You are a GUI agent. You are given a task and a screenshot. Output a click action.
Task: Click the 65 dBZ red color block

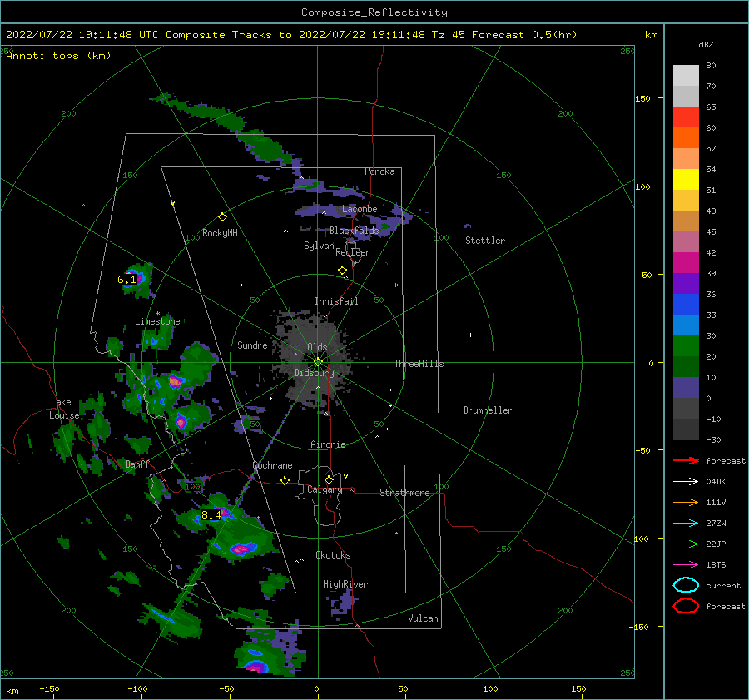point(686,117)
